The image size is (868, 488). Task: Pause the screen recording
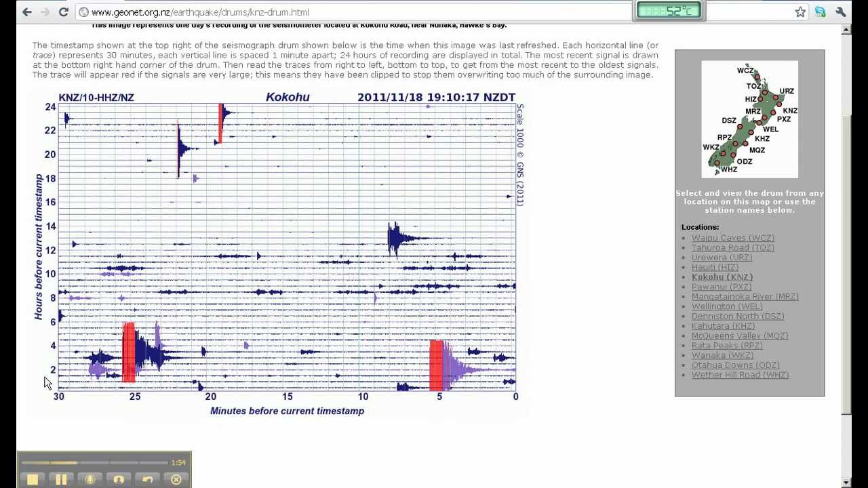coord(61,479)
